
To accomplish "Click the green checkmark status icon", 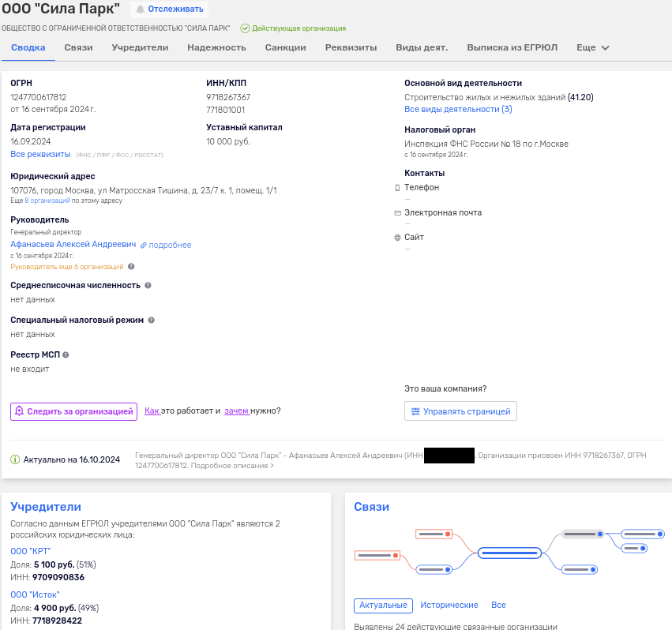I will point(245,28).
